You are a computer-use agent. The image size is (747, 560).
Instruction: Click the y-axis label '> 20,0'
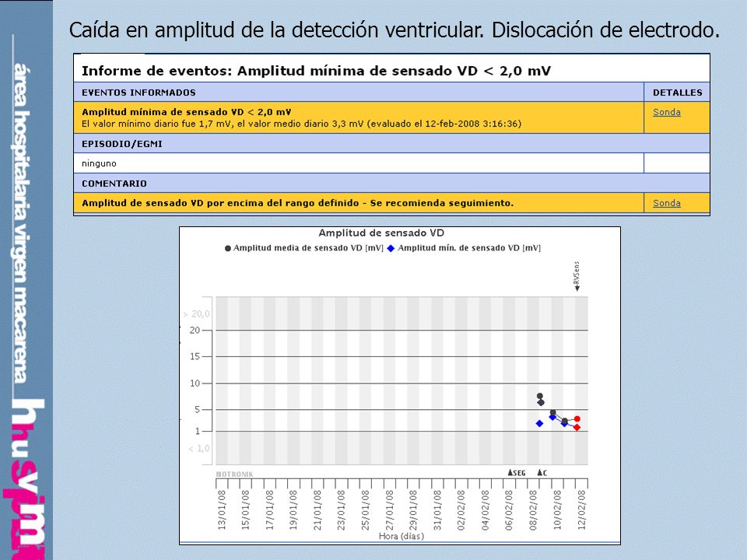(x=196, y=313)
